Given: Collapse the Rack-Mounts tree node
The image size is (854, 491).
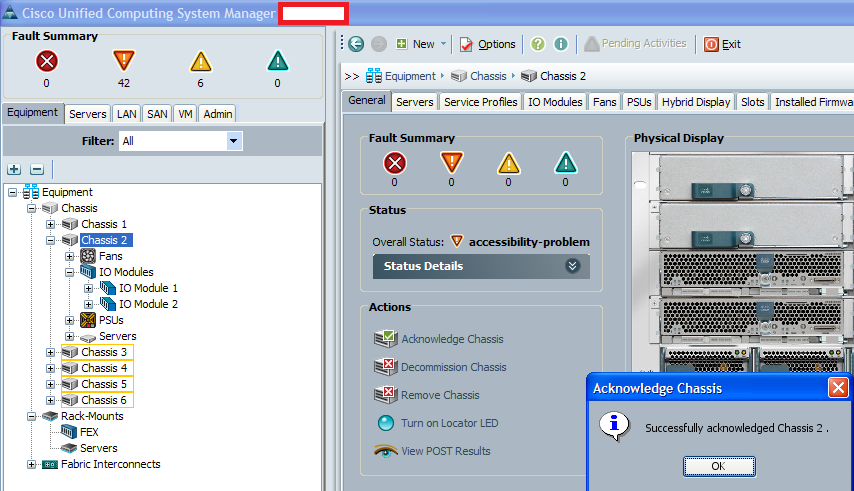Looking at the screenshot, I should (31, 416).
